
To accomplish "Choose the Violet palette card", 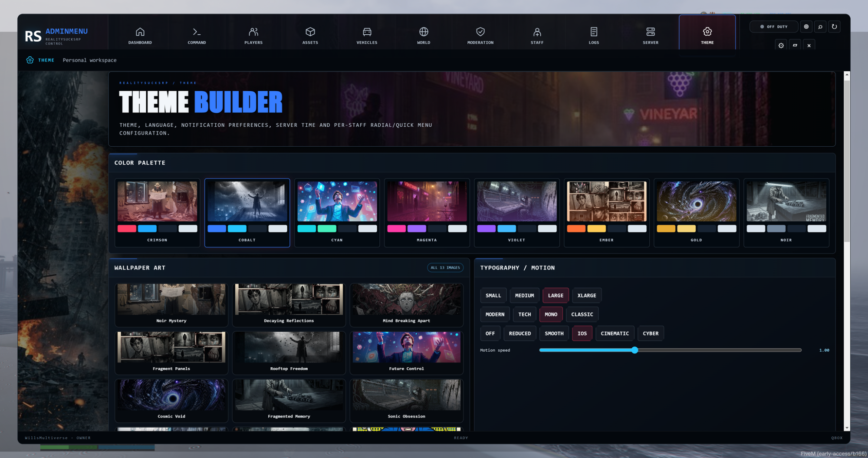I will (x=516, y=213).
